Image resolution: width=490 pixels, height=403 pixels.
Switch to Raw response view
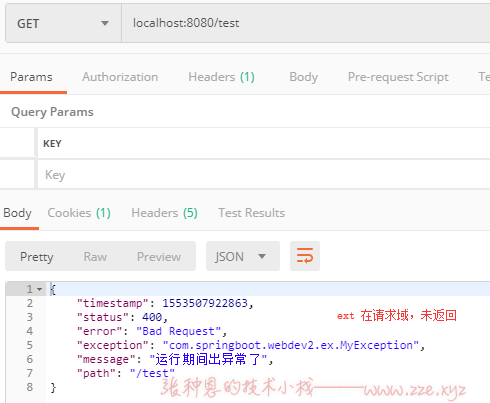[x=95, y=256]
